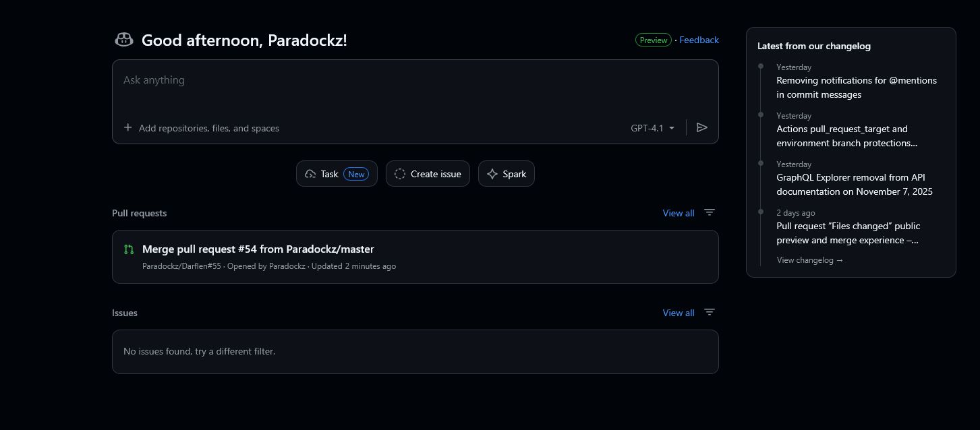The image size is (980, 430).
Task: Click '2 days ago' changelog timestamp
Action: (x=796, y=213)
